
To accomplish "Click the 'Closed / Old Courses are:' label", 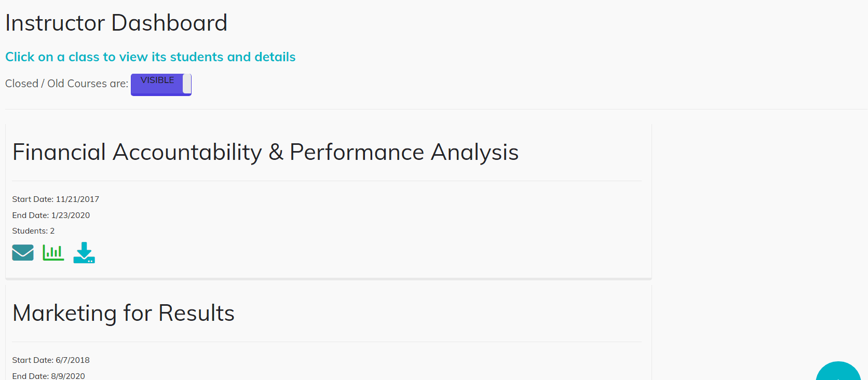I will tap(66, 84).
